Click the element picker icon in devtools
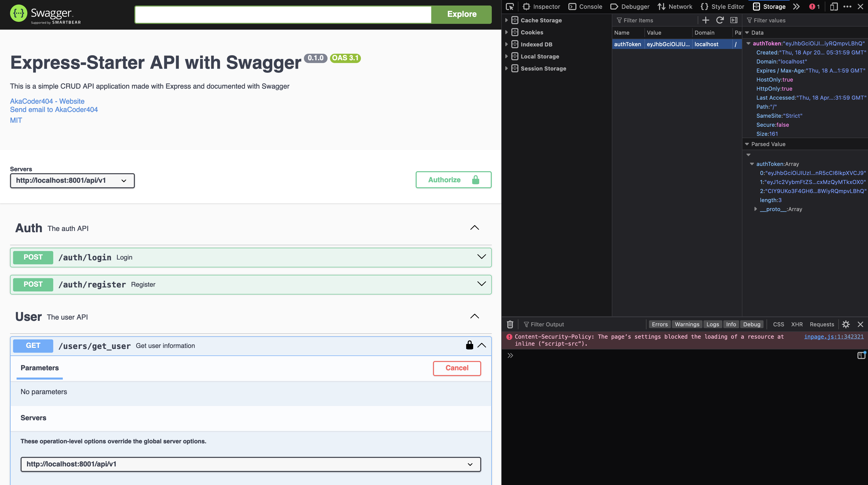 click(x=510, y=6)
